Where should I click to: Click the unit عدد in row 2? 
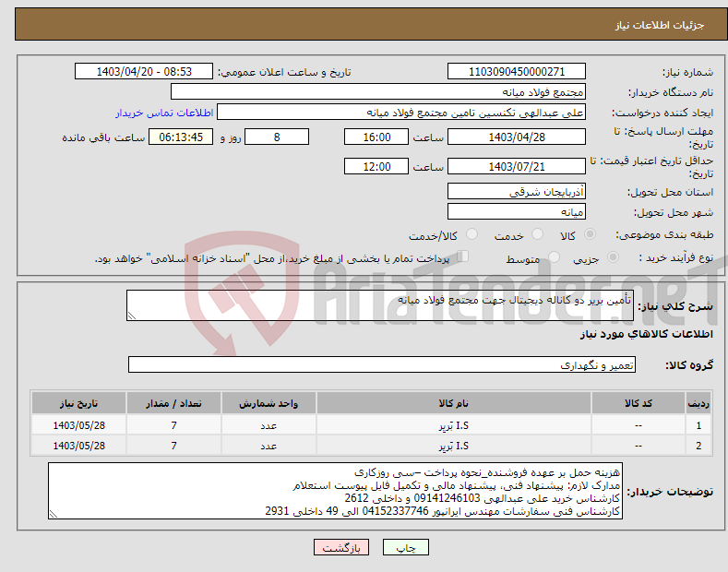(x=269, y=446)
